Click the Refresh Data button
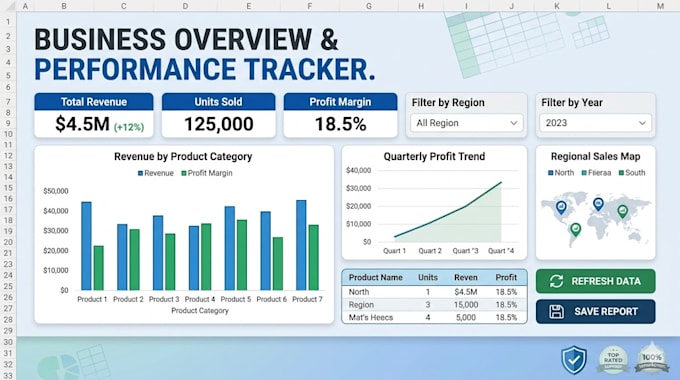Viewport: 680px width, 380px height. (595, 281)
